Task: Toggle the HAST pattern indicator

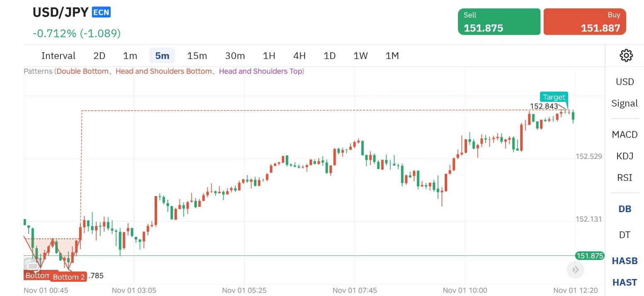Action: pyautogui.click(x=625, y=282)
